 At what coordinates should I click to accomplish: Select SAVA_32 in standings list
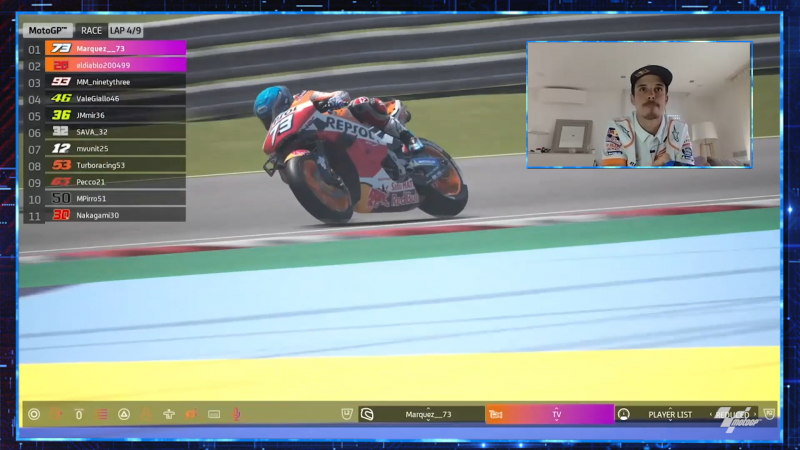[115, 132]
